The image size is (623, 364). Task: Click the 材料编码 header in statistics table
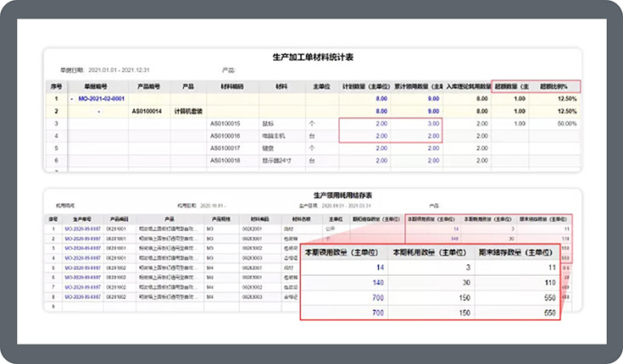tap(232, 86)
